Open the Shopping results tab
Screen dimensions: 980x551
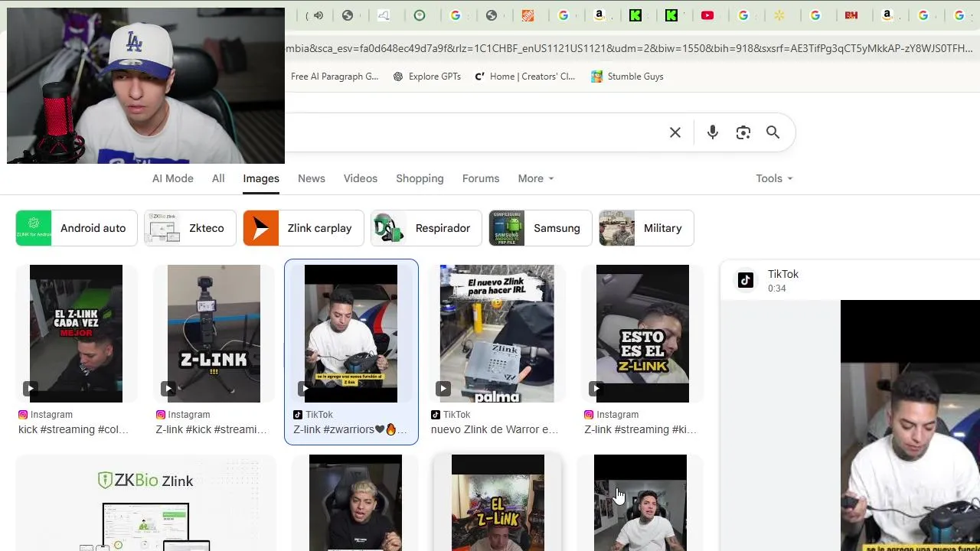click(420, 178)
